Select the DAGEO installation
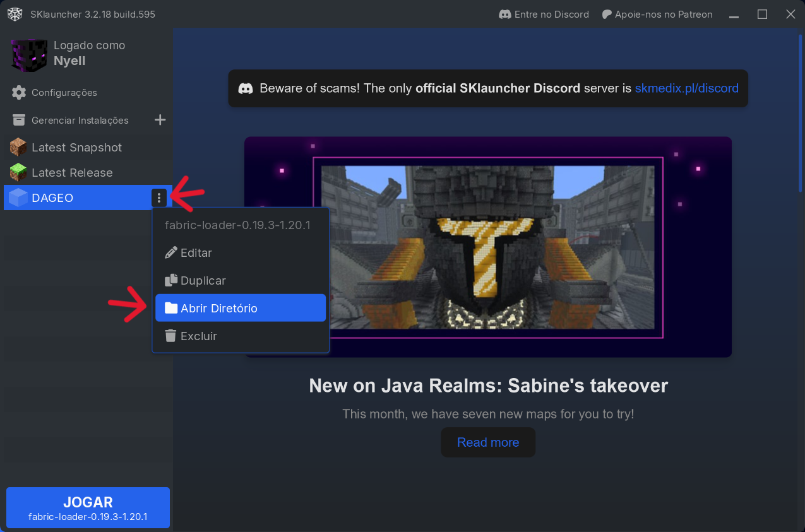The width and height of the screenshot is (805, 532). tap(86, 198)
